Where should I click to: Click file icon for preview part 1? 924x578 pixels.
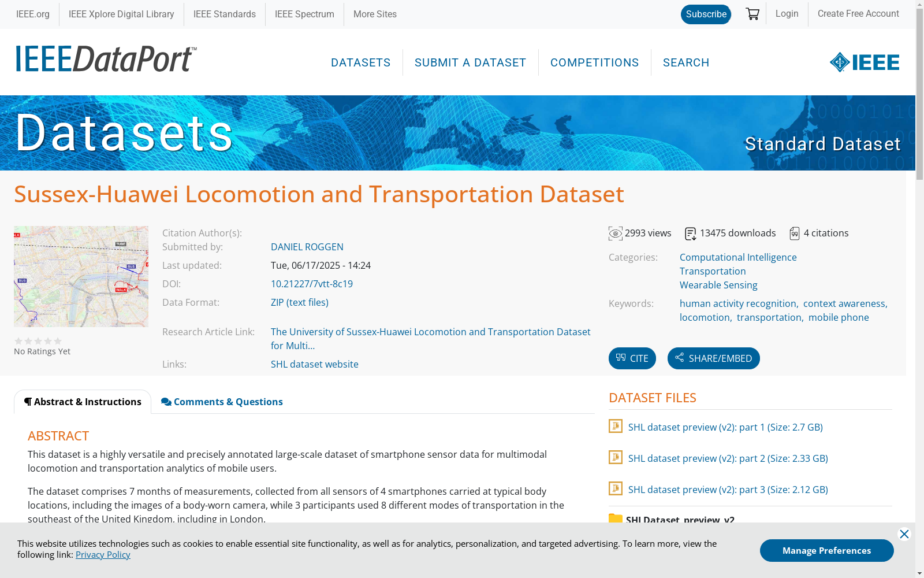click(616, 426)
